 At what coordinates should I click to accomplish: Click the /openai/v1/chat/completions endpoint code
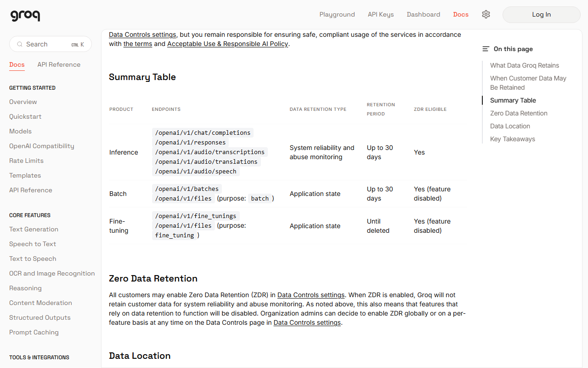click(203, 133)
